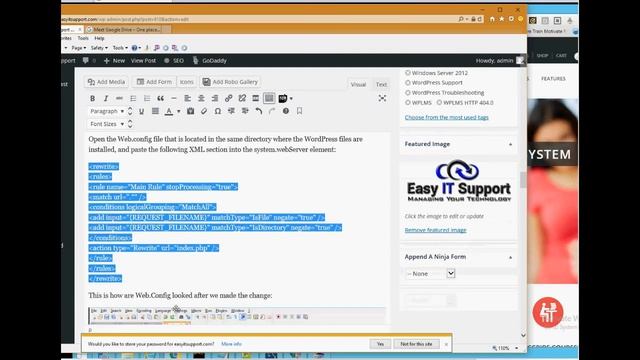Image resolution: width=640 pixels, height=360 pixels.
Task: Click Yes to store the password
Action: point(380,344)
